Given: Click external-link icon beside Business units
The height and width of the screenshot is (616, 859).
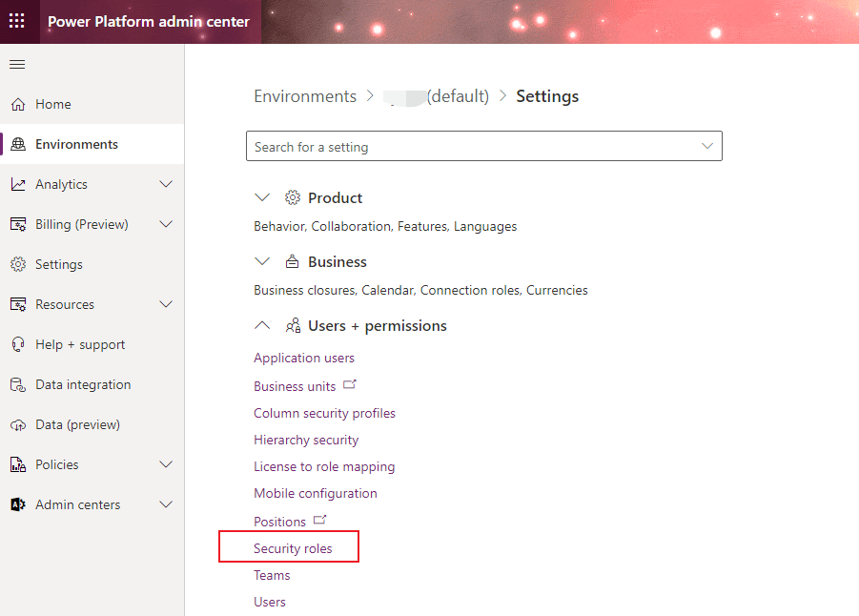Looking at the screenshot, I should (x=350, y=384).
